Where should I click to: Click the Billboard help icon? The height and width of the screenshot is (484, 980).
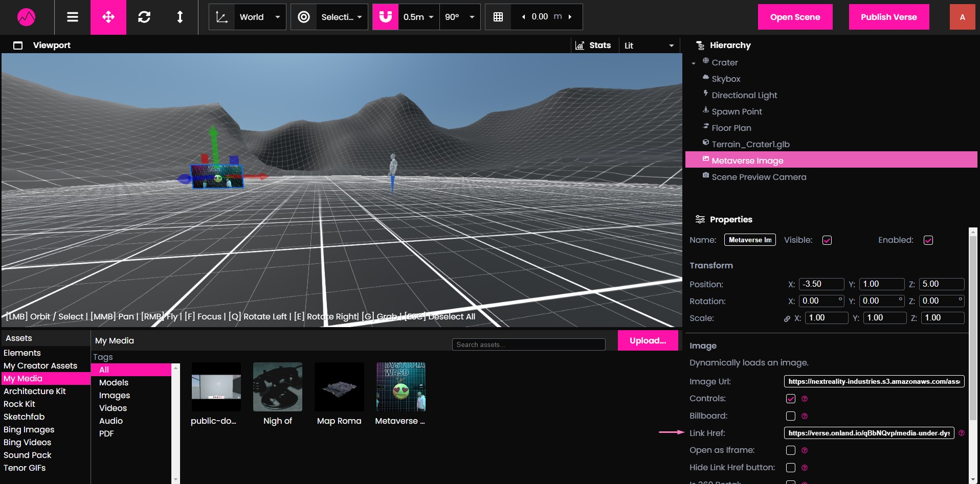click(805, 416)
